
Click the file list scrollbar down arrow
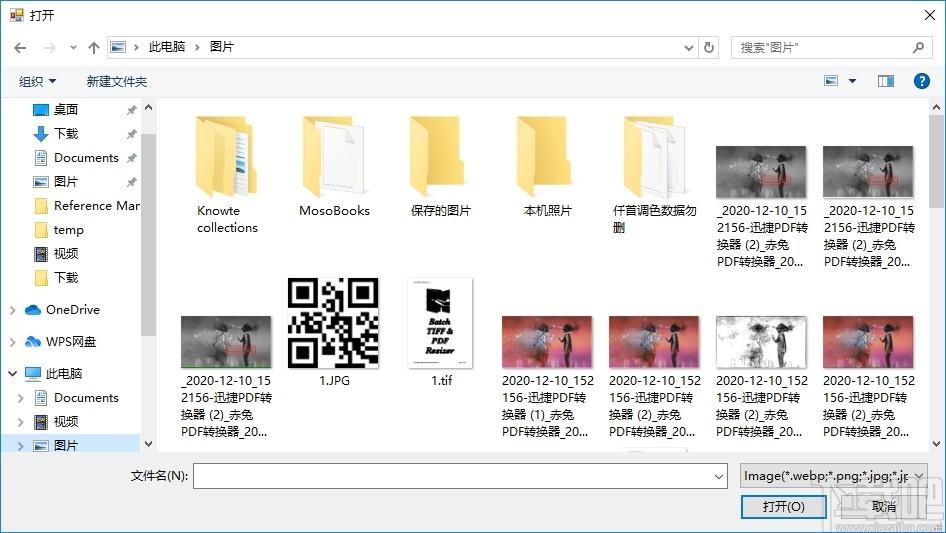(x=936, y=444)
